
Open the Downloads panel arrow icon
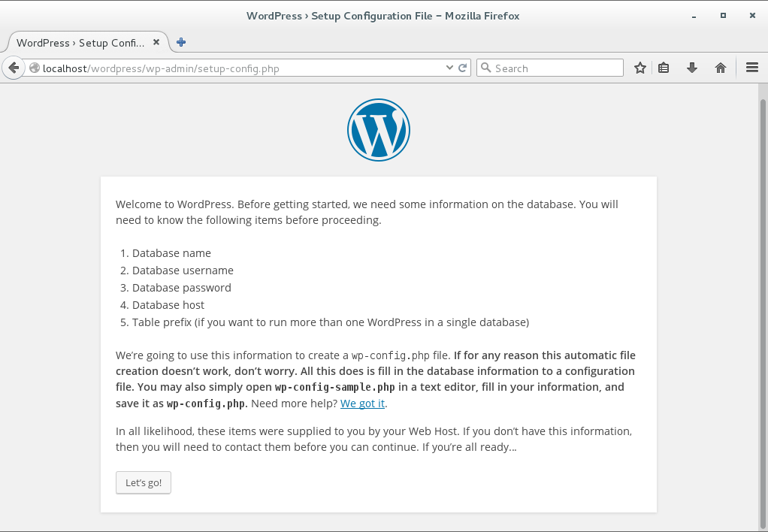click(x=691, y=67)
